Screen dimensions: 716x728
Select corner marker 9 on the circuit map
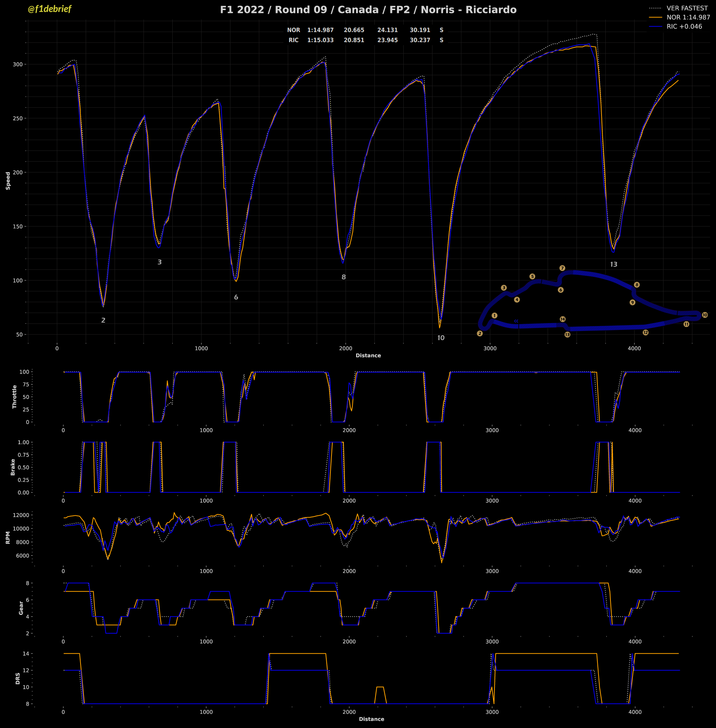pos(632,302)
